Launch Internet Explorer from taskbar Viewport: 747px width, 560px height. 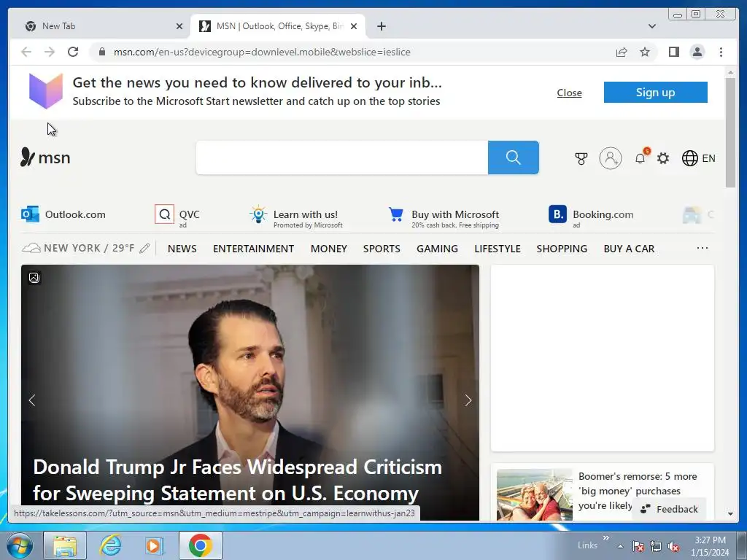[110, 545]
